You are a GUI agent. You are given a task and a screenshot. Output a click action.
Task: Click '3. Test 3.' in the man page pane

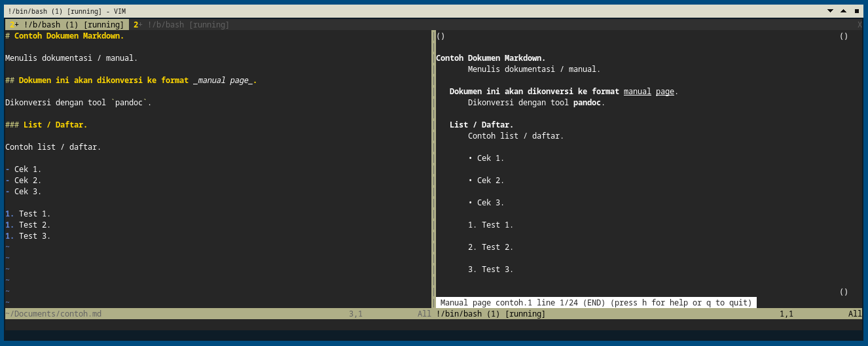491,269
